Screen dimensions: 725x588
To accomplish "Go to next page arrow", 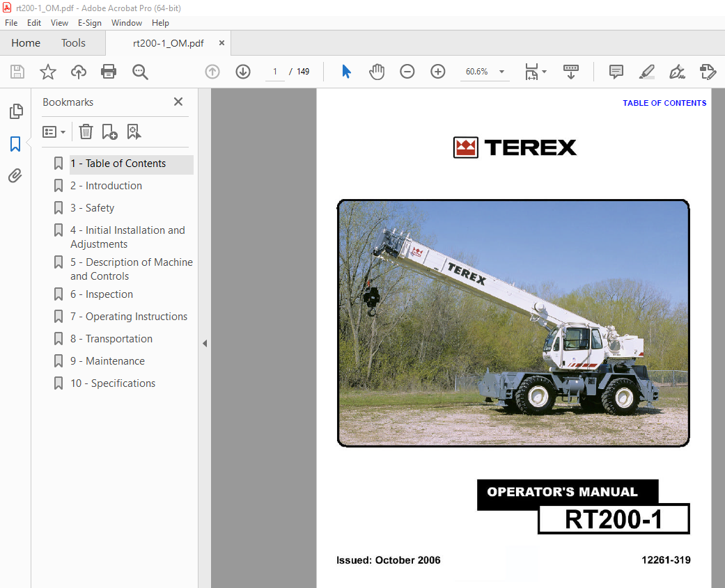I will click(243, 72).
